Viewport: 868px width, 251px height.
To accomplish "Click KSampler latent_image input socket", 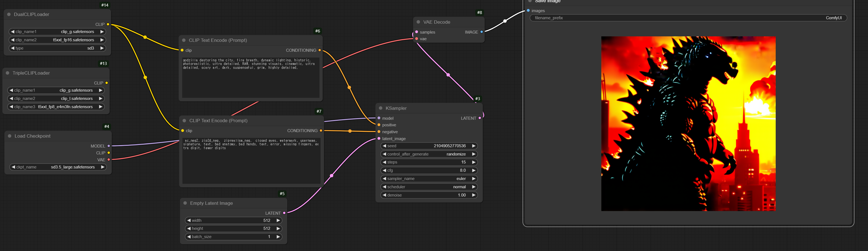I will (379, 139).
